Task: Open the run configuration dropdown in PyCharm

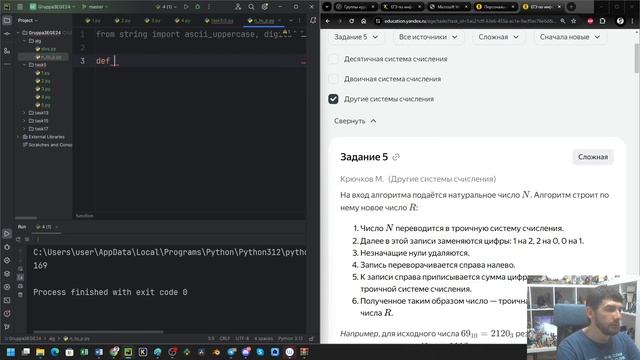Action: [x=166, y=7]
